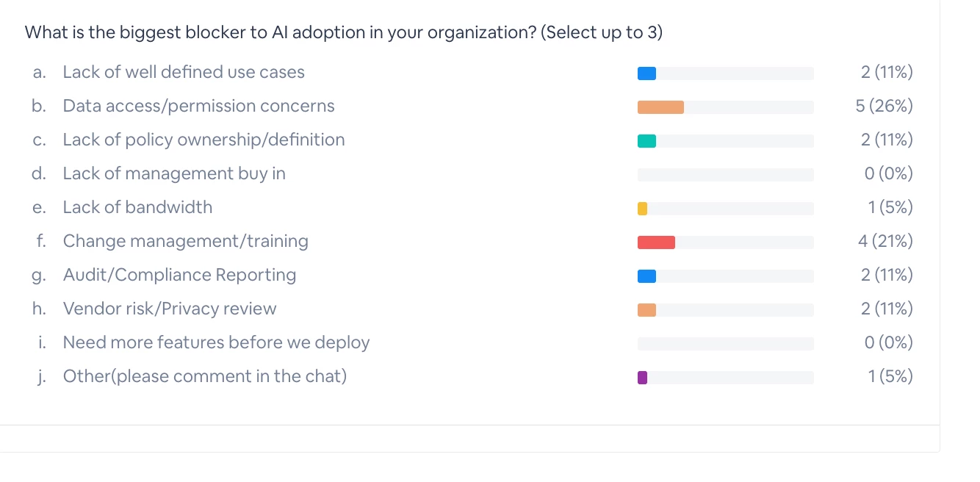Viewport: 980px width, 482px height.
Task: Click the poll question about AI adoption blockers
Action: pyautogui.click(x=343, y=33)
